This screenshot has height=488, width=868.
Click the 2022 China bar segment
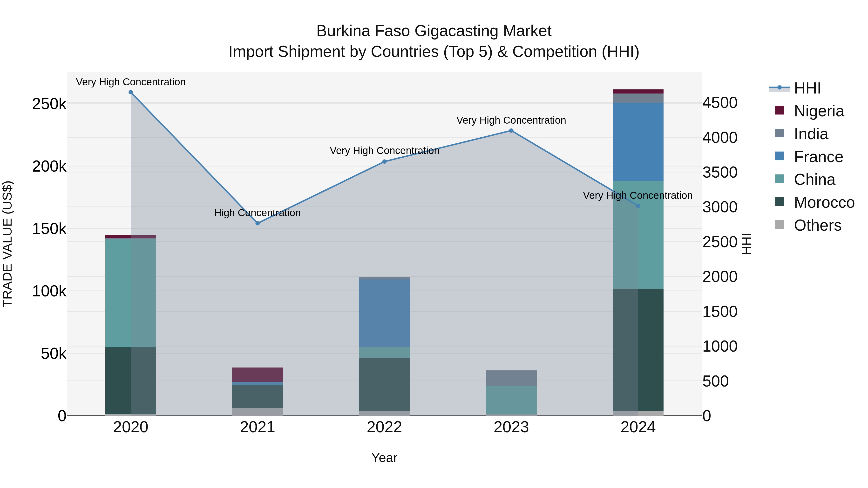(385, 353)
